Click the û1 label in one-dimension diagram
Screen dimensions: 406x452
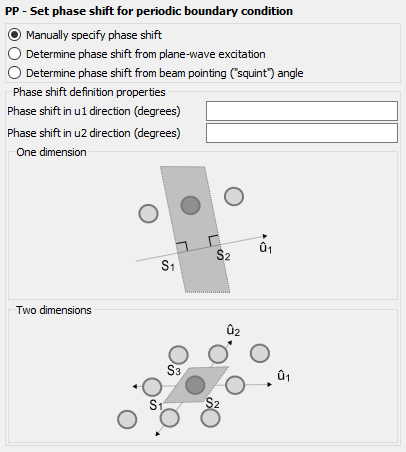pos(266,248)
